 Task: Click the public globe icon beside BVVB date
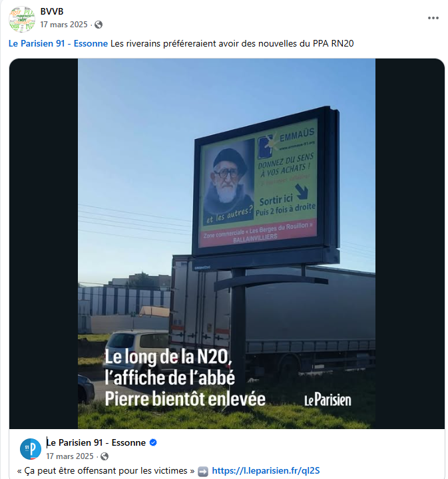point(99,25)
